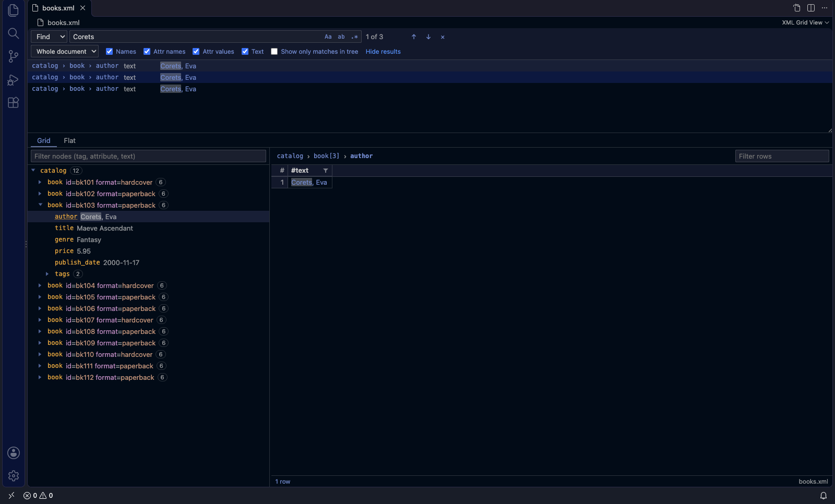Image resolution: width=835 pixels, height=504 pixels.
Task: Click the Filter rows input field
Action: [782, 156]
